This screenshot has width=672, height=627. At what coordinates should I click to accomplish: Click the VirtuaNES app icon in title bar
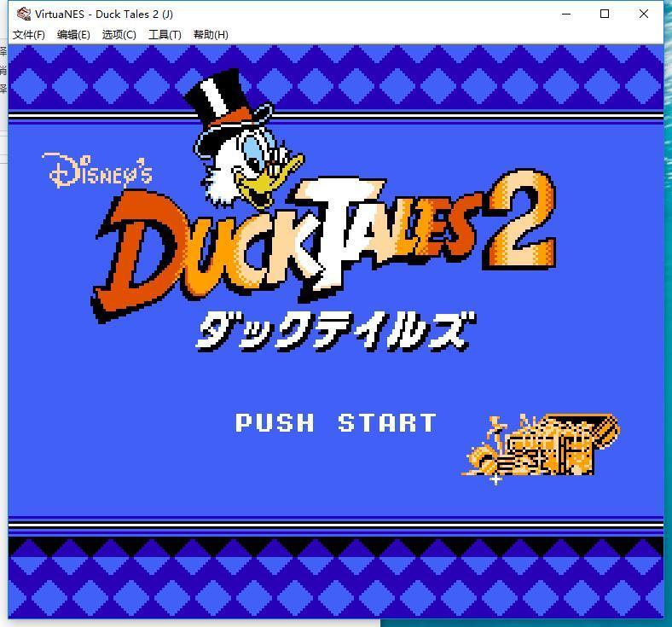tap(24, 14)
